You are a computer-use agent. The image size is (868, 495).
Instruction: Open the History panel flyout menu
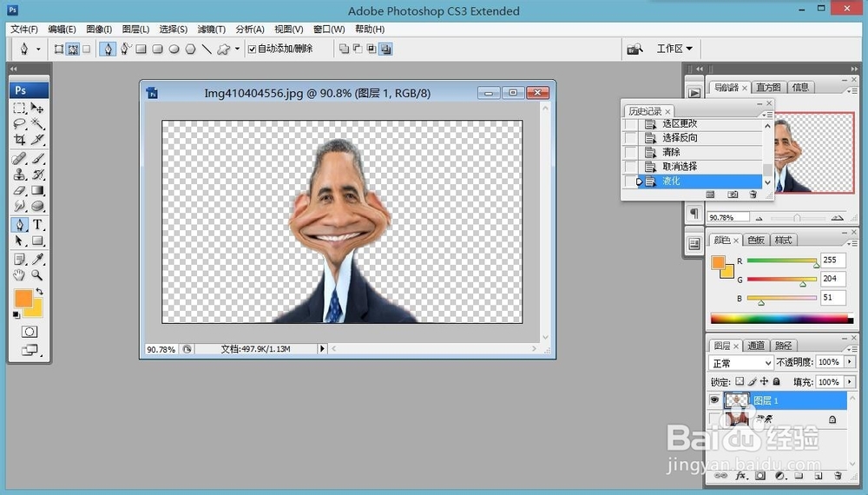[x=767, y=114]
